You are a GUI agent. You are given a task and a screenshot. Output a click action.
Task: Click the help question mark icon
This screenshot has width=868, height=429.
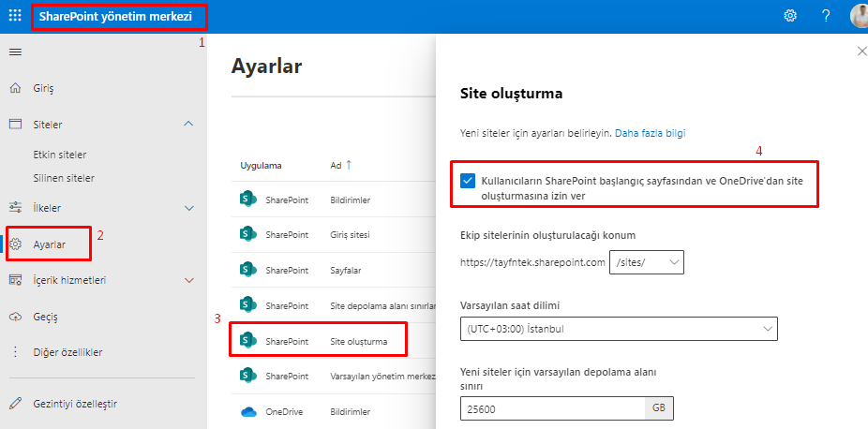[x=826, y=16]
